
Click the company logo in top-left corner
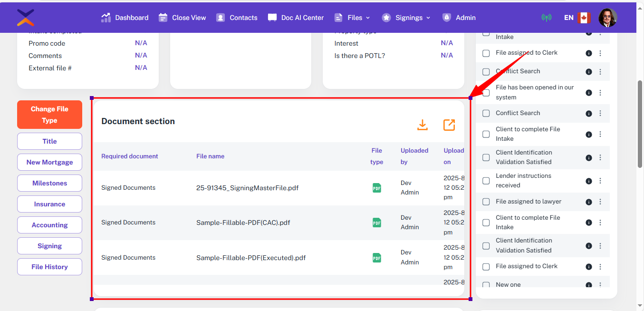coord(26,18)
